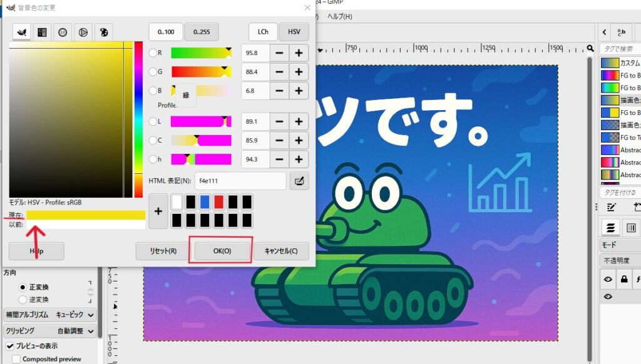The image size is (641, 364).
Task: Select the C channel radio button
Action: [x=153, y=141]
